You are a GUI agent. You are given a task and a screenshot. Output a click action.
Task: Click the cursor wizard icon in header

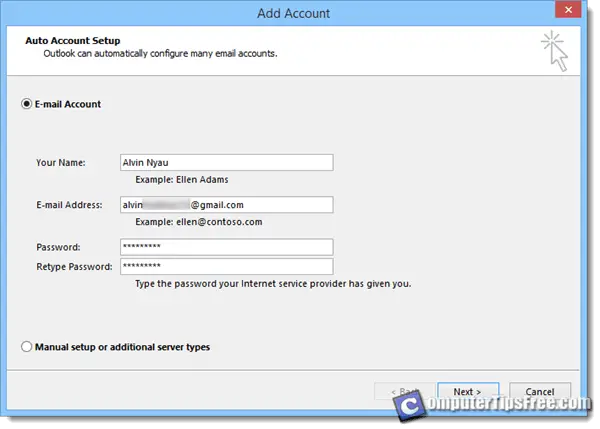coord(555,51)
